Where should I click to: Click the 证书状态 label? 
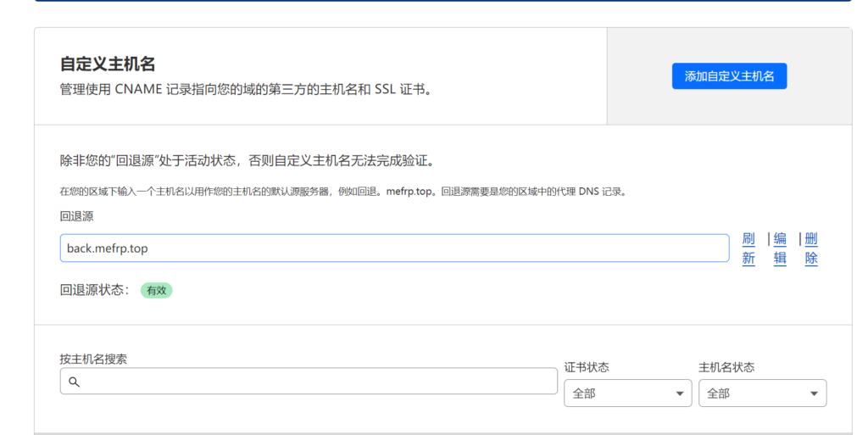pyautogui.click(x=587, y=367)
